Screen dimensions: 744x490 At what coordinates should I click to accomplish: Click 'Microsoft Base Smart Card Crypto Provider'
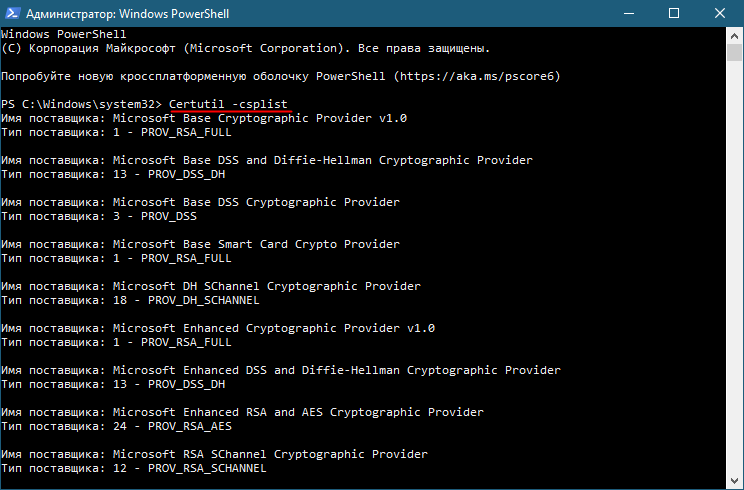point(256,244)
